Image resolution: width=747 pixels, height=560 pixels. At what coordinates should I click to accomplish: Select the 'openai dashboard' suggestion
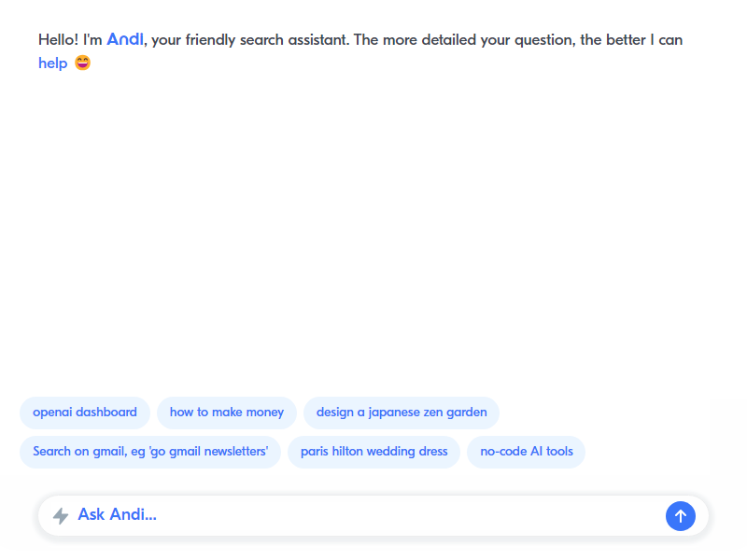point(85,413)
